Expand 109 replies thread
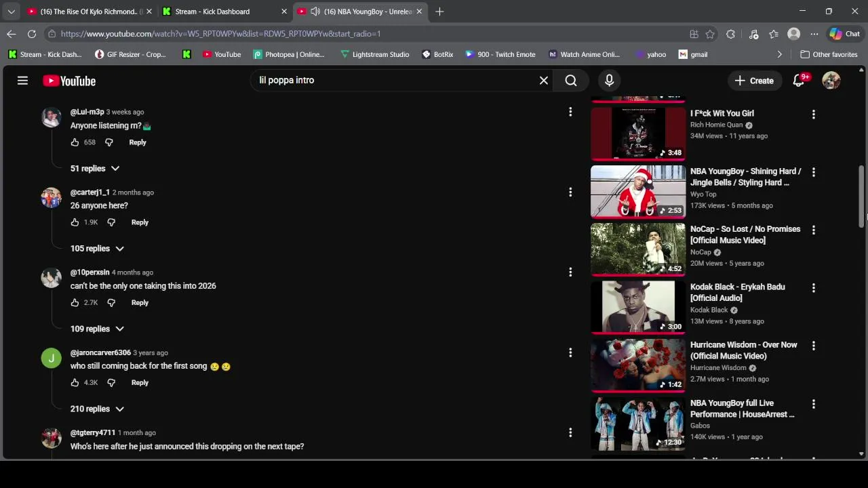 97,329
